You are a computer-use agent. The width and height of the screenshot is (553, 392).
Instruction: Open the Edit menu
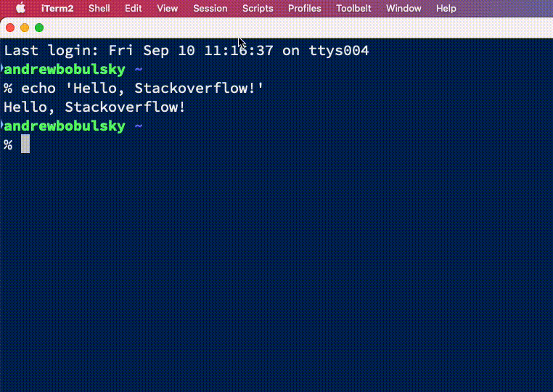(x=133, y=8)
